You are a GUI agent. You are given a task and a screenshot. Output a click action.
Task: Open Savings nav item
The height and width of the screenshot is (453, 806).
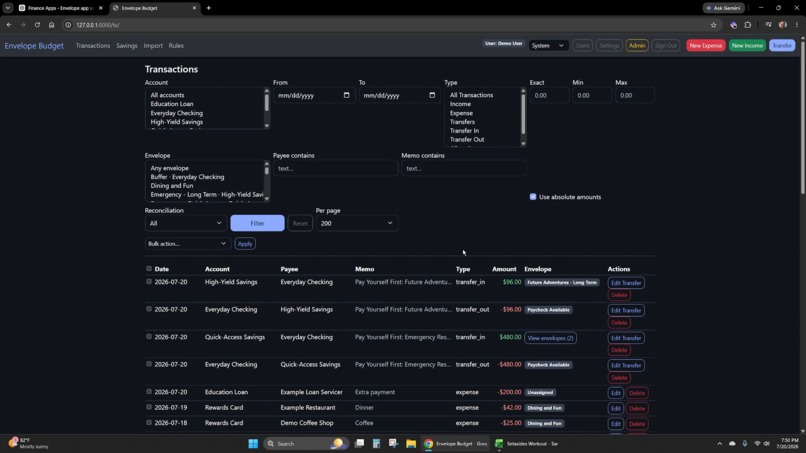coord(126,45)
